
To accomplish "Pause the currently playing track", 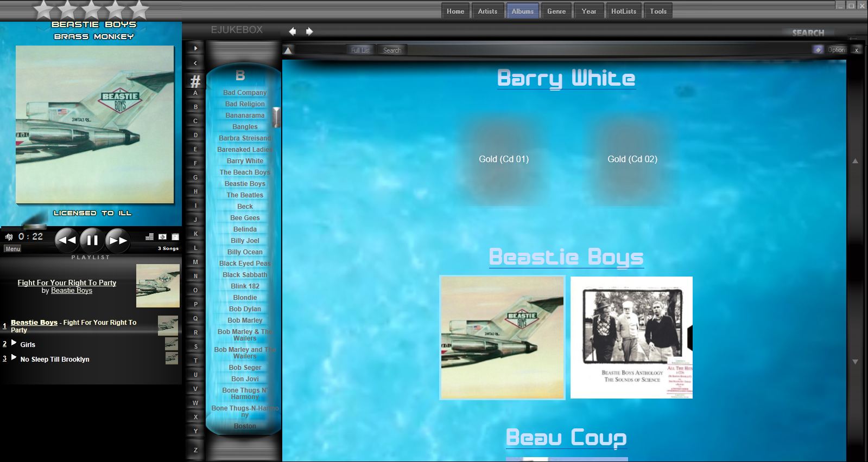I will click(92, 240).
